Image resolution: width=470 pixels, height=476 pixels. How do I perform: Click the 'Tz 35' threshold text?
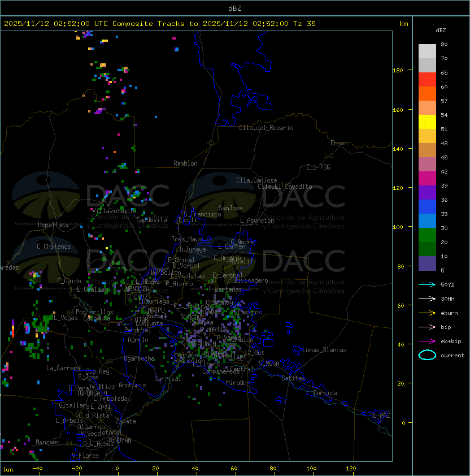pos(304,24)
